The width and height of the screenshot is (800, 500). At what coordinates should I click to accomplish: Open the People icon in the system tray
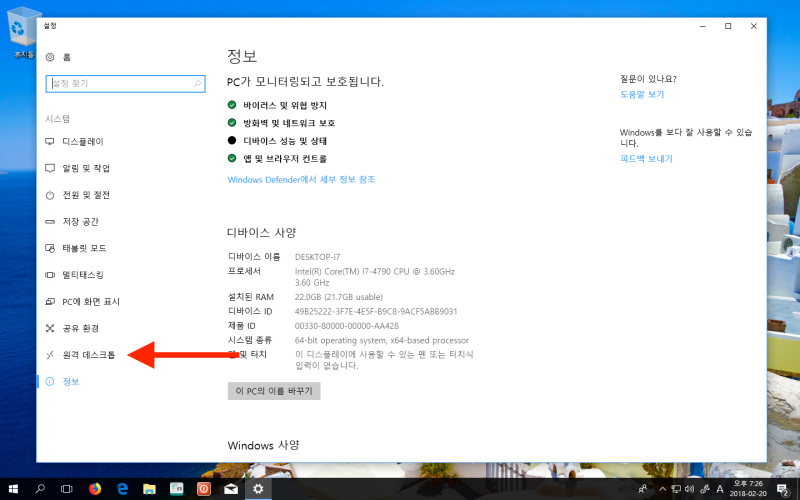[643, 489]
